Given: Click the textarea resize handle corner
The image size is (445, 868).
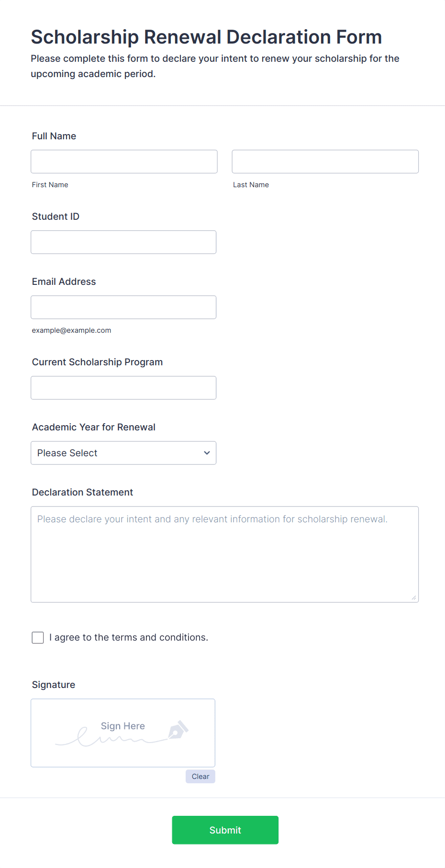Looking at the screenshot, I should click(414, 597).
